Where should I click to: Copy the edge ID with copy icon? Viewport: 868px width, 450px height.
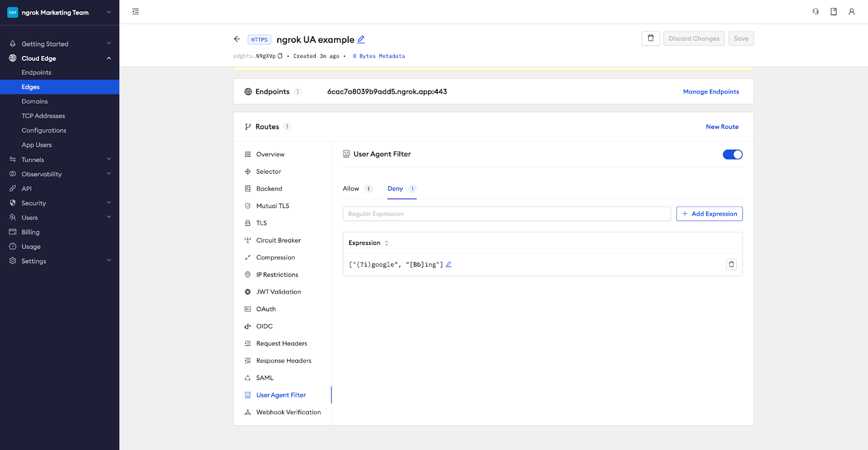tap(280, 56)
